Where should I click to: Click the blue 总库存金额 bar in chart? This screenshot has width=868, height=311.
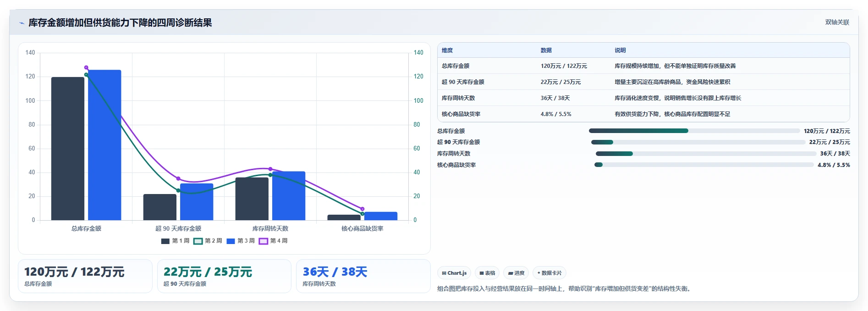click(104, 145)
